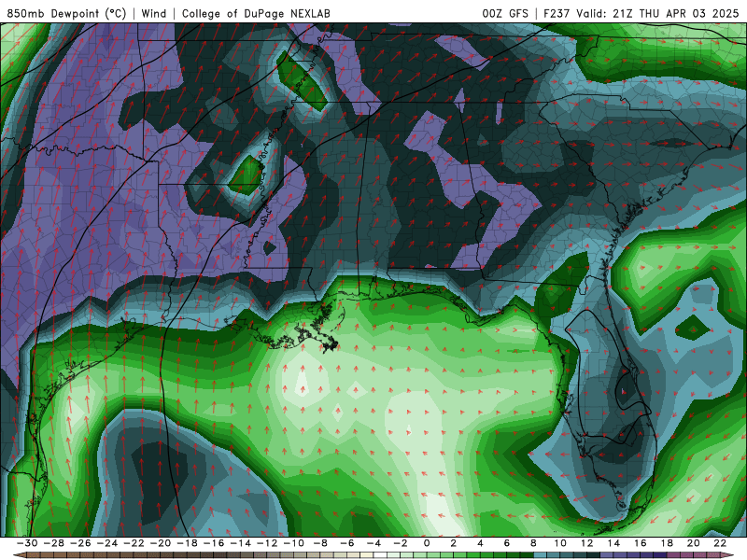Click the -24 colorbar label
Screen dimensions: 747x560
(x=107, y=543)
